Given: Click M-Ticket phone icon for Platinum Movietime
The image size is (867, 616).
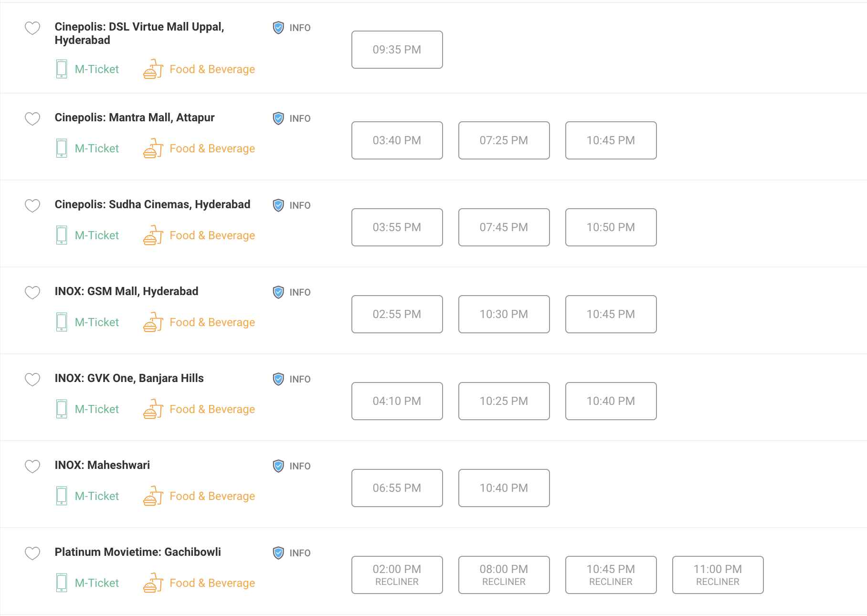Looking at the screenshot, I should click(62, 583).
